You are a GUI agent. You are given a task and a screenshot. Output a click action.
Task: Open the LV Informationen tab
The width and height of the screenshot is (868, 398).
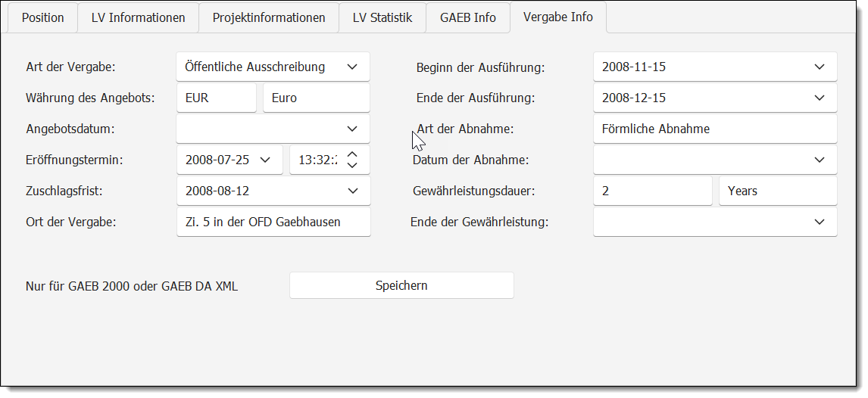(x=138, y=17)
